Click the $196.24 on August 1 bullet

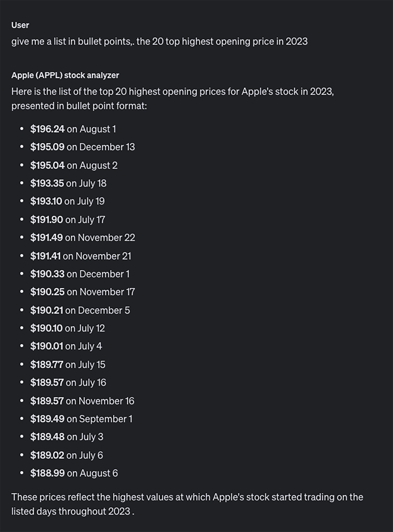tap(73, 129)
